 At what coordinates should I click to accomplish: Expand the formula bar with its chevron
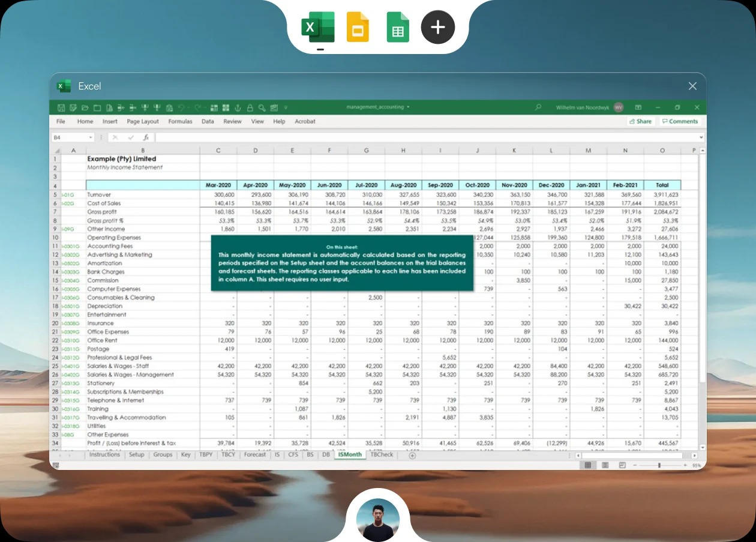pyautogui.click(x=701, y=137)
